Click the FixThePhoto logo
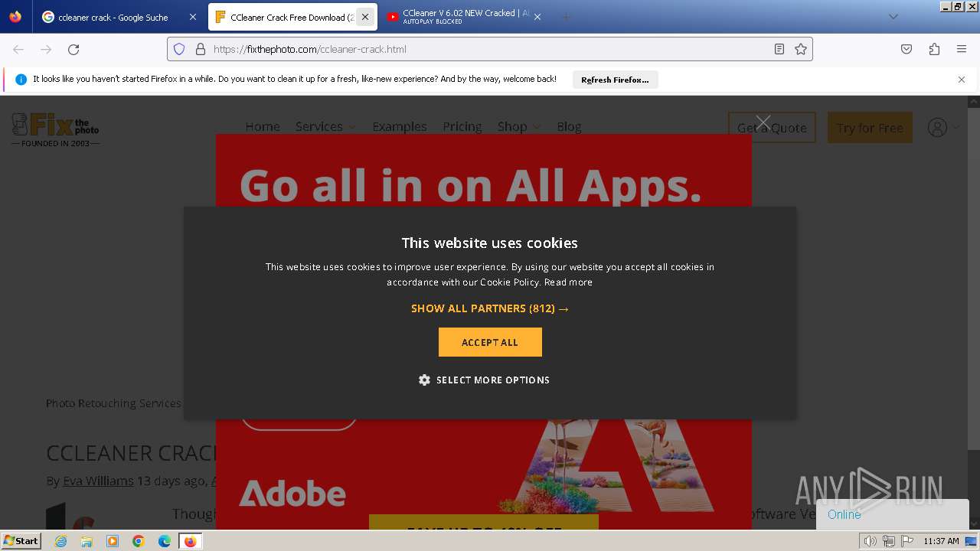This screenshot has height=551, width=980. pyautogui.click(x=55, y=129)
